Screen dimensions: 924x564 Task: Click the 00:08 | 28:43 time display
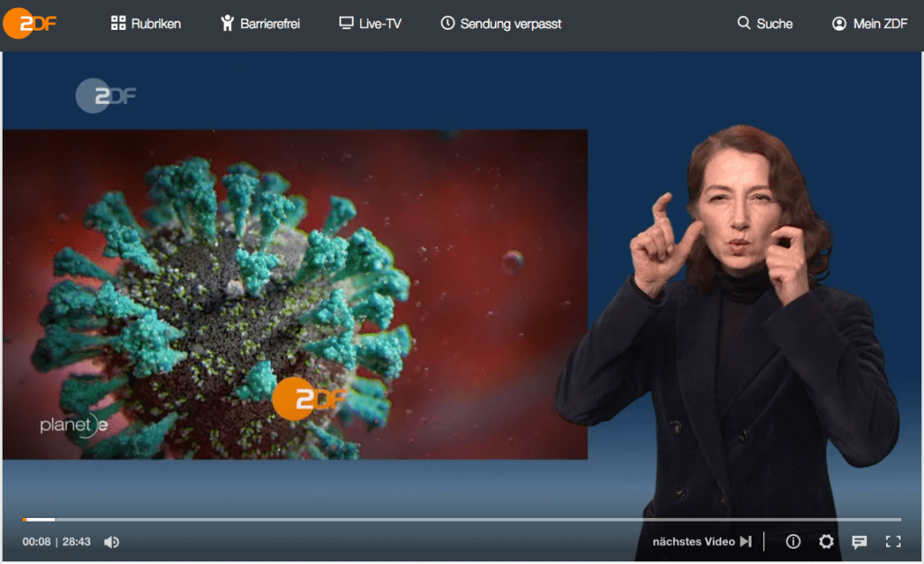point(56,541)
